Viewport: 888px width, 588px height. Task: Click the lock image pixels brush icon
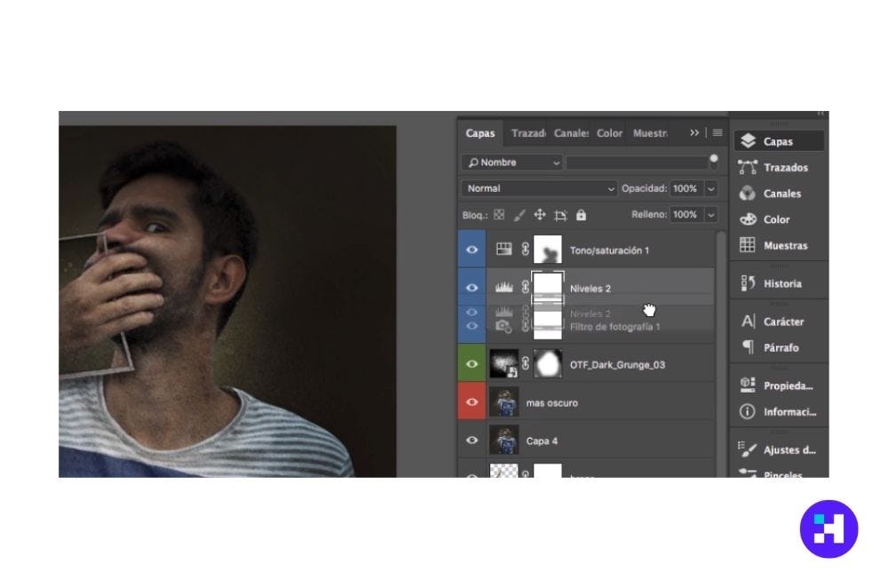coord(519,215)
